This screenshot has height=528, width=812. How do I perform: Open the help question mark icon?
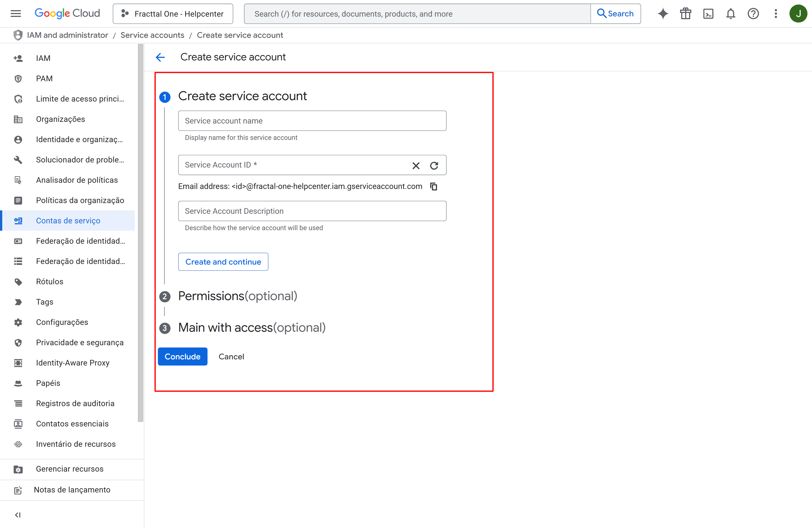coord(753,14)
